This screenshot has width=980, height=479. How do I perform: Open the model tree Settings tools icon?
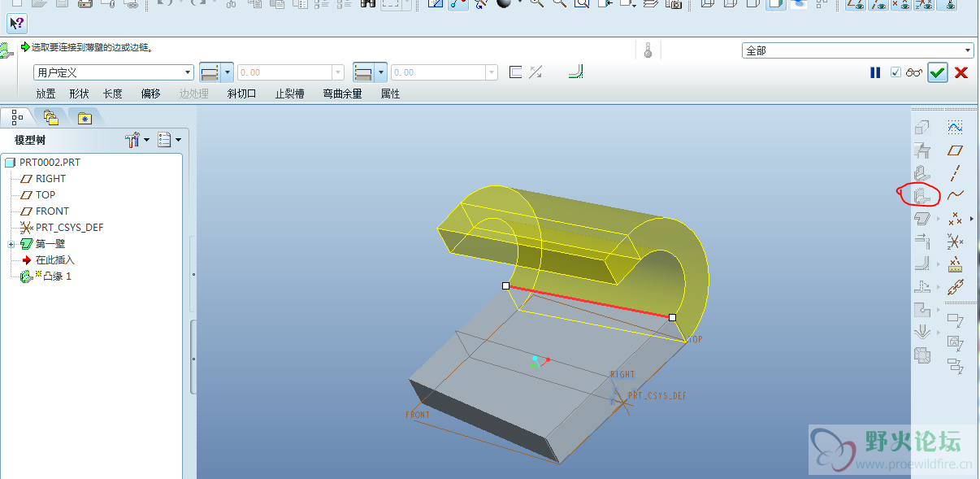pos(132,140)
